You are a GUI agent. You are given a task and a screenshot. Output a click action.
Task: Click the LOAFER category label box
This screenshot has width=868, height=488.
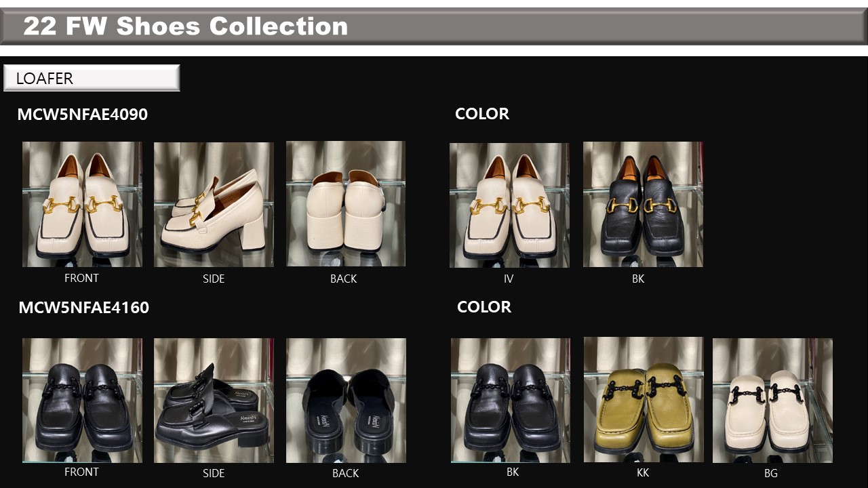tap(92, 78)
